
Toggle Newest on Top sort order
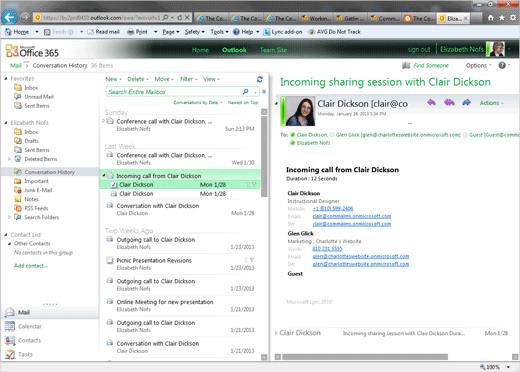point(243,102)
